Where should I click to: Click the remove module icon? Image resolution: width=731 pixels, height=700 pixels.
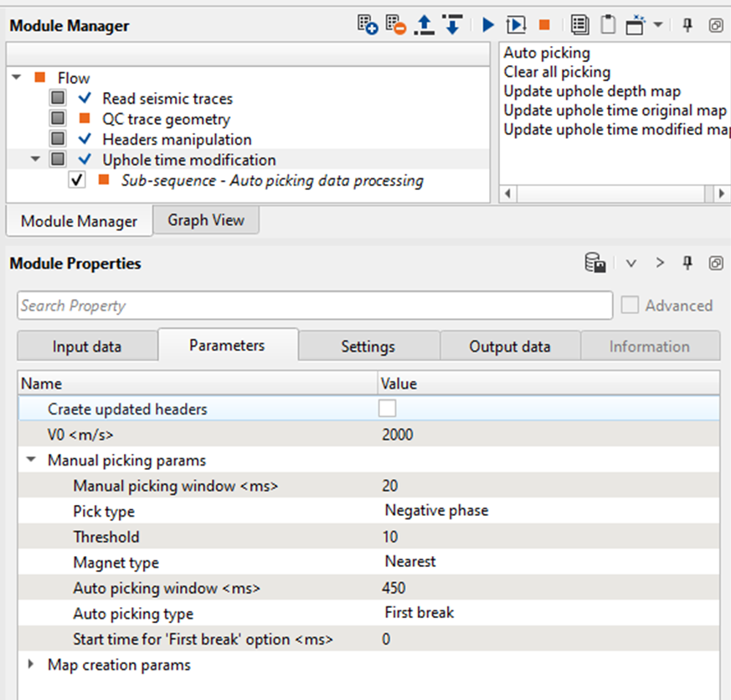(x=395, y=25)
